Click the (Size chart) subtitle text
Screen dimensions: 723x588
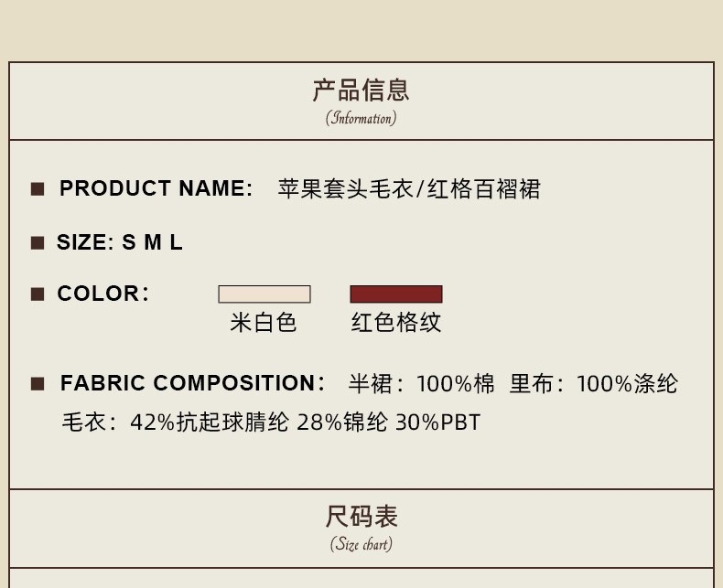click(x=361, y=544)
